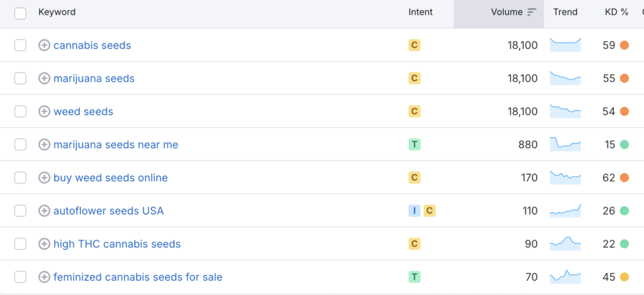This screenshot has height=295, width=644.
Task: Click the Trend column header
Action: 565,13
